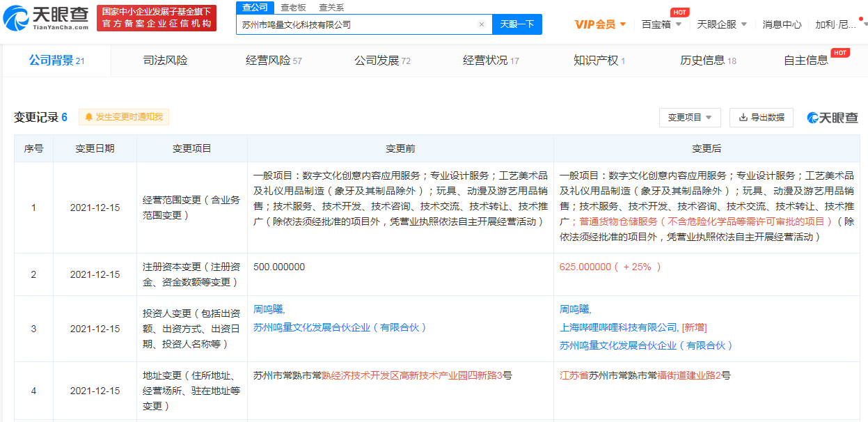
Task: Open 消息中心 in the top bar
Action: pos(782,24)
